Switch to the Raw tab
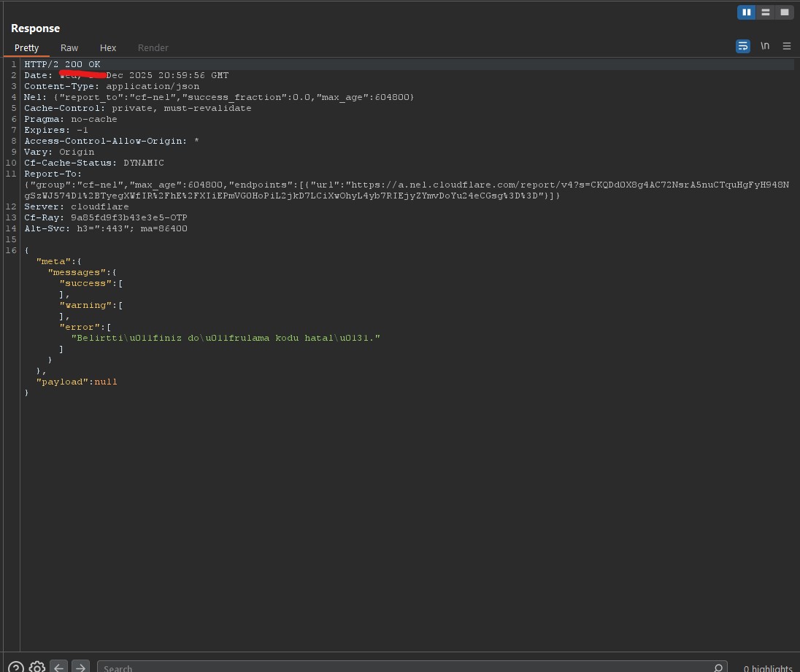 pos(69,47)
